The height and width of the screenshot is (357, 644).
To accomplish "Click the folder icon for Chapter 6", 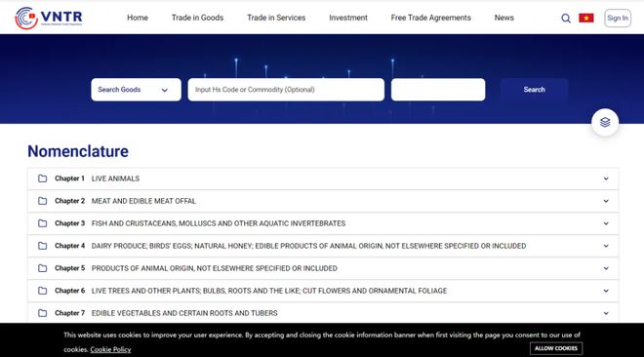I will 42,291.
